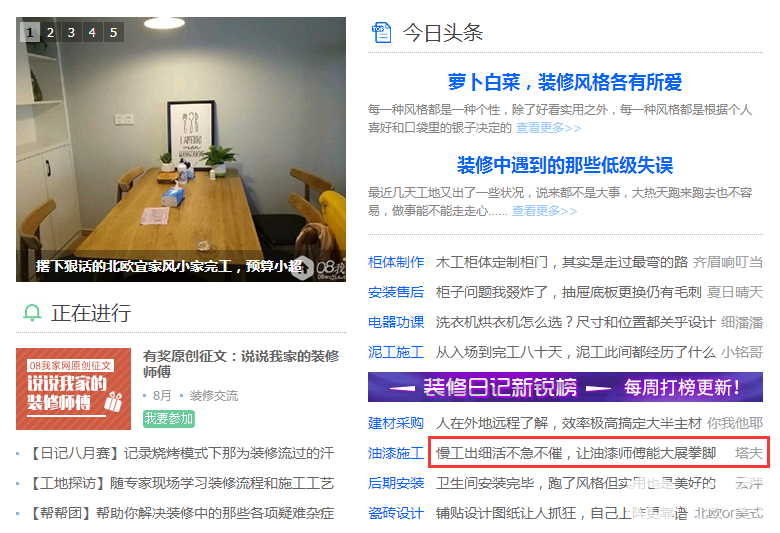This screenshot has width=780, height=533.
Task: Open the 电器功课 category link
Action: point(396,322)
